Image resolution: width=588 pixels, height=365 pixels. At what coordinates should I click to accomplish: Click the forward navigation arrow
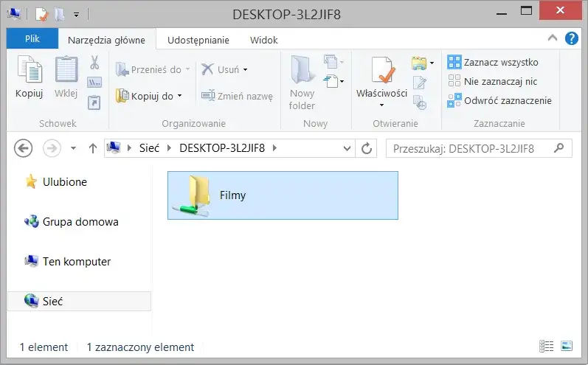pyautogui.click(x=52, y=148)
